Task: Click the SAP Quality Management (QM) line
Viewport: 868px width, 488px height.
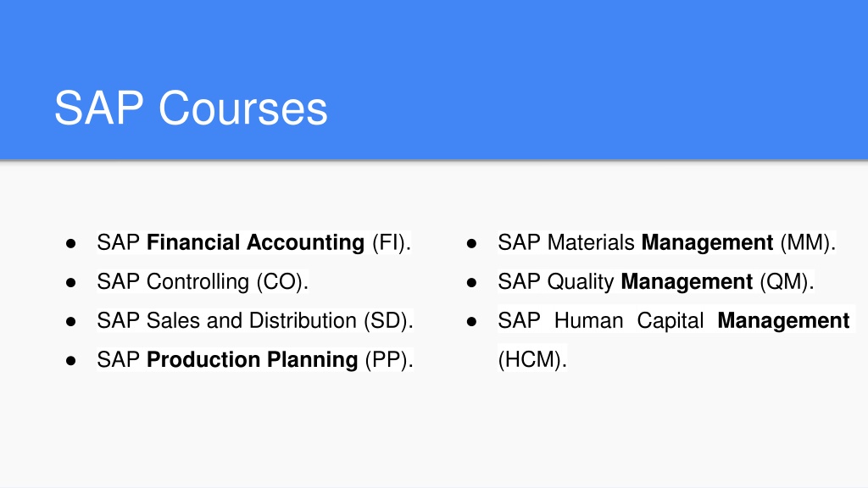Action: click(656, 281)
